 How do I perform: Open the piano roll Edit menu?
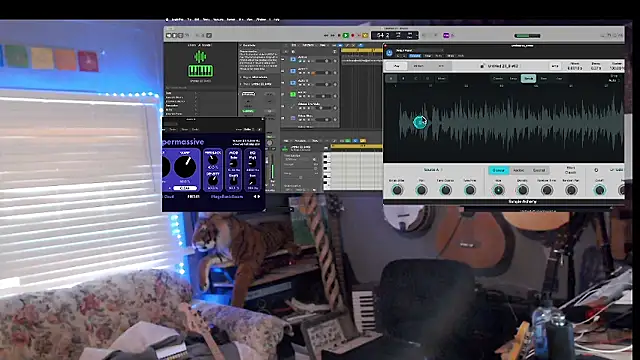(x=287, y=141)
